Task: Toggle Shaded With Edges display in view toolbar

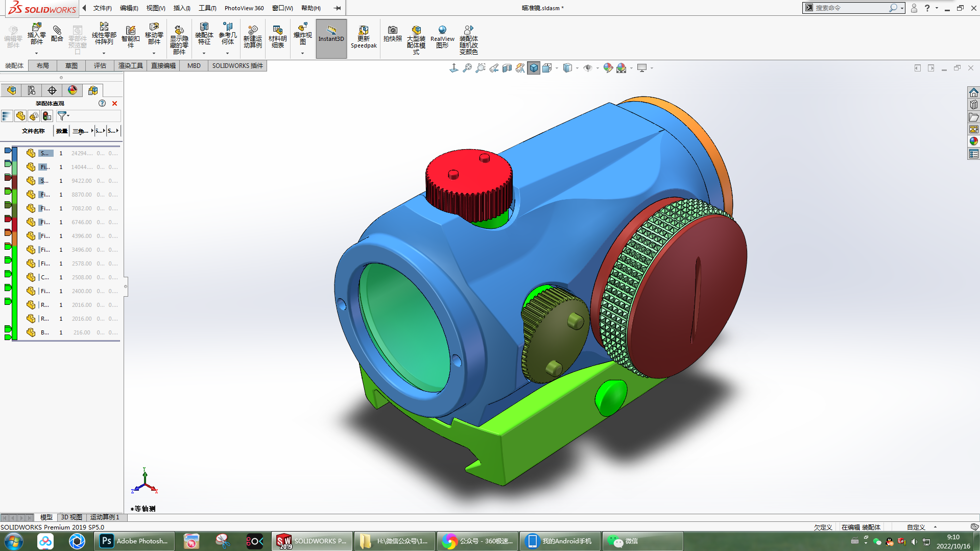Action: (x=534, y=68)
